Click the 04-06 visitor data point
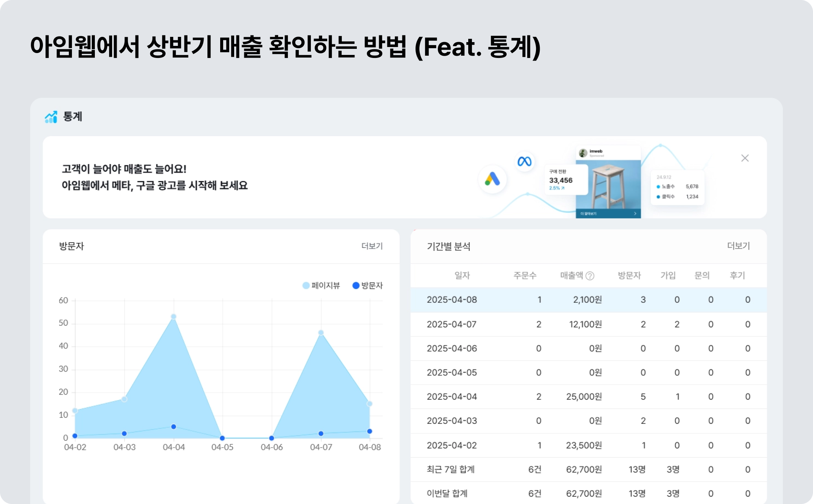This screenshot has width=813, height=504. tap(271, 438)
